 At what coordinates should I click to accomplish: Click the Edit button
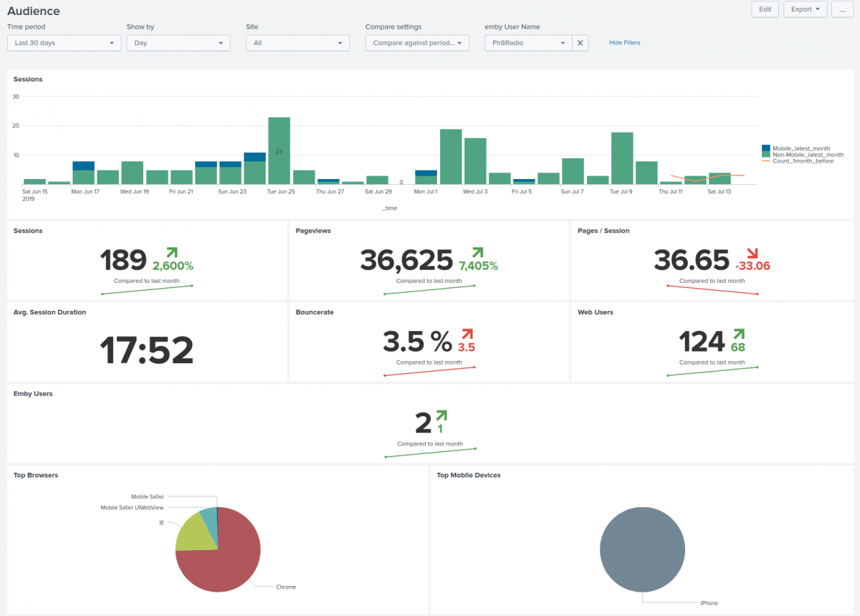point(765,9)
